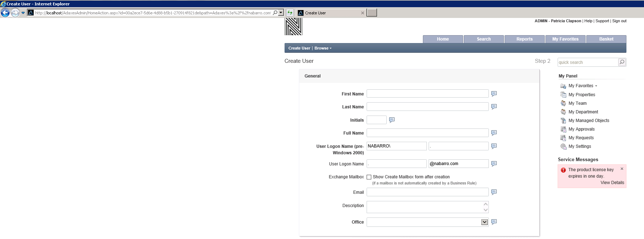644x239 pixels.
Task: Dismiss the license key expiry message
Action: pyautogui.click(x=622, y=169)
